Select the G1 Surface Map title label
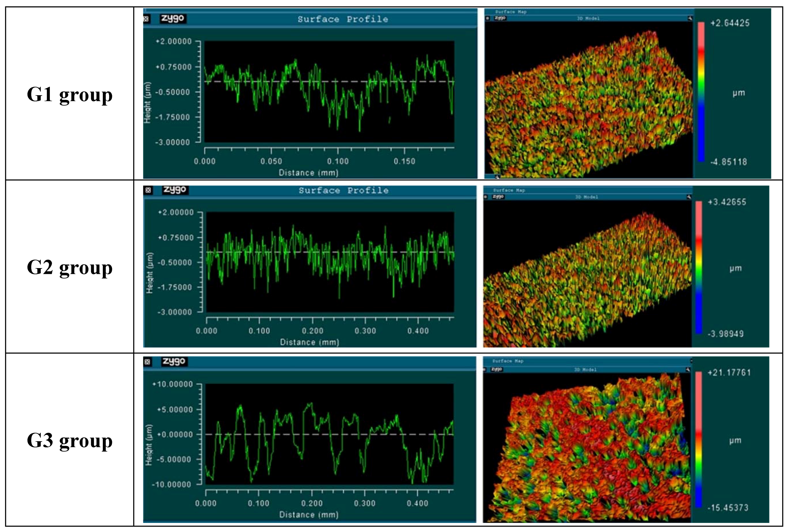 coord(510,12)
